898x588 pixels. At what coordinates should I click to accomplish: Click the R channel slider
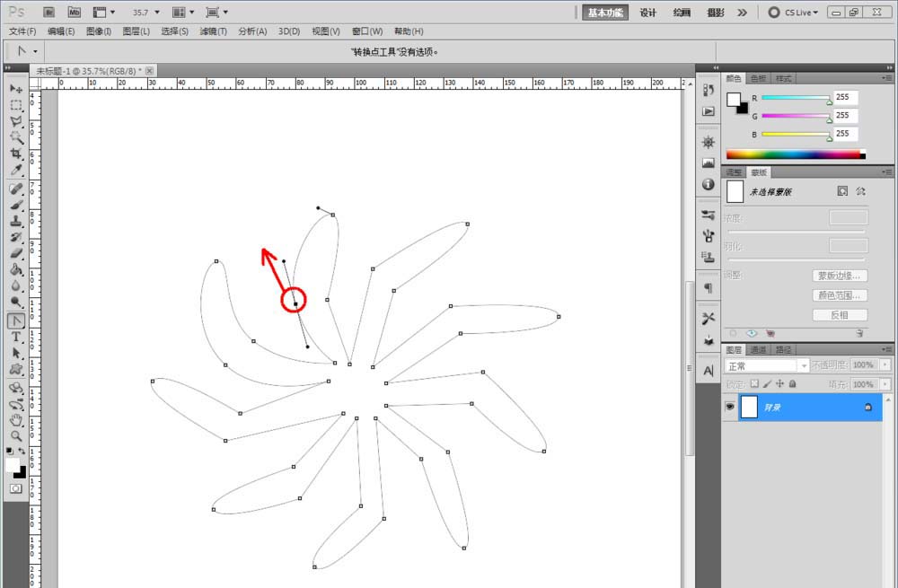coord(796,98)
